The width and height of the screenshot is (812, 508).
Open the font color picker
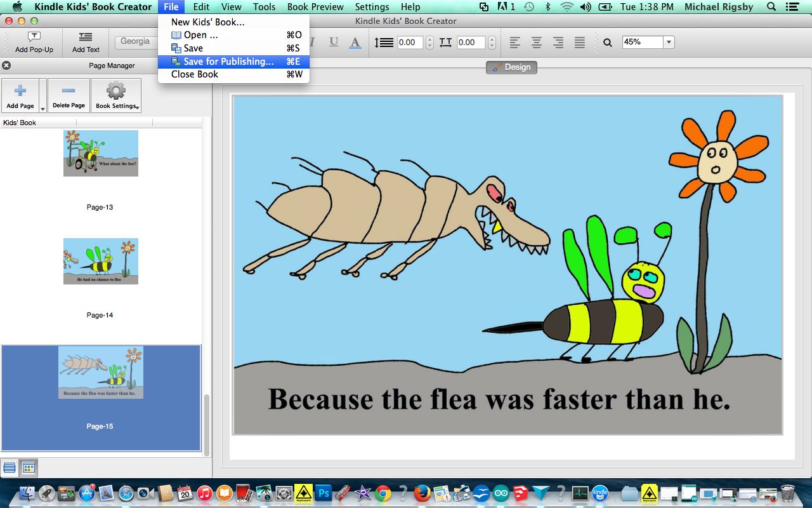[355, 43]
